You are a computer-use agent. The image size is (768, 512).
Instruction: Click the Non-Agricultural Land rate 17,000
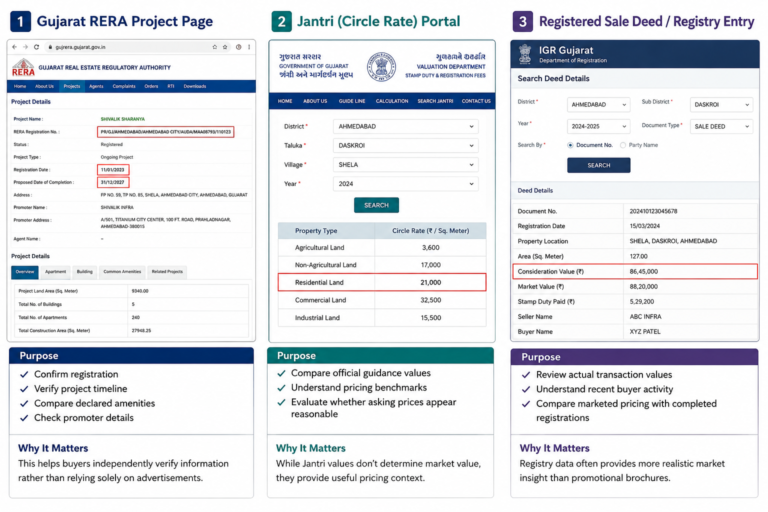pos(431,265)
